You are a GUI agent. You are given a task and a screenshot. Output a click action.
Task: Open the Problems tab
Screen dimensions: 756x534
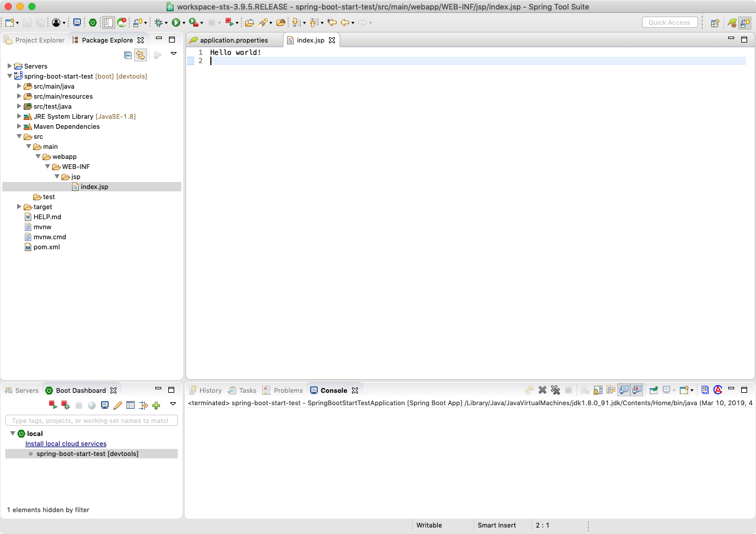coord(288,390)
